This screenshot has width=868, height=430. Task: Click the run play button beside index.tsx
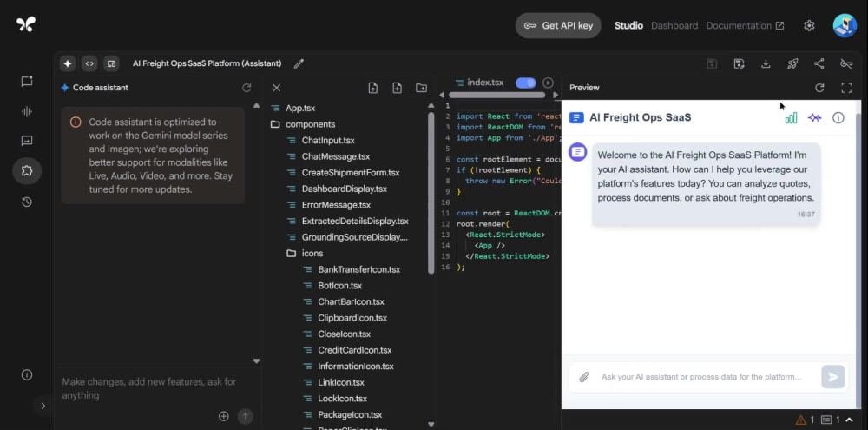point(548,83)
